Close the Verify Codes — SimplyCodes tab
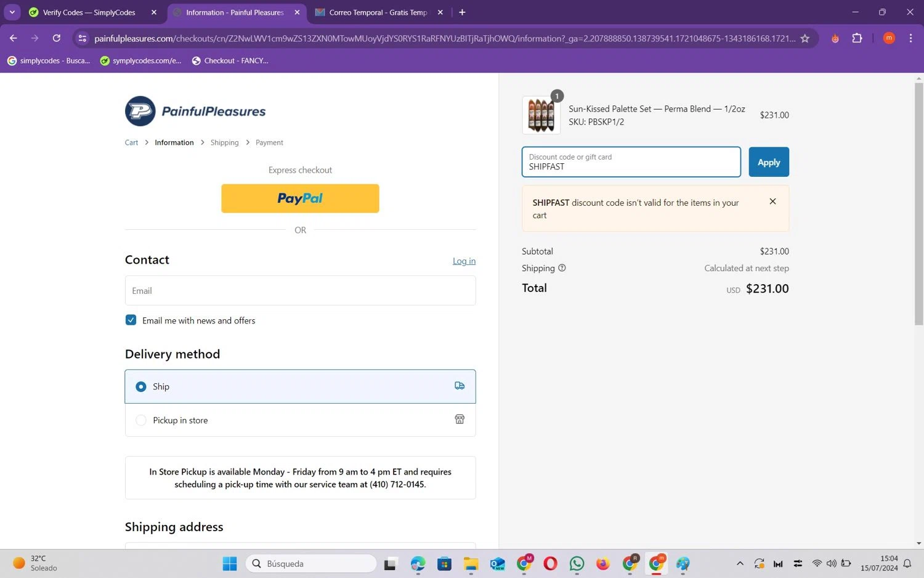924x578 pixels. (x=154, y=12)
